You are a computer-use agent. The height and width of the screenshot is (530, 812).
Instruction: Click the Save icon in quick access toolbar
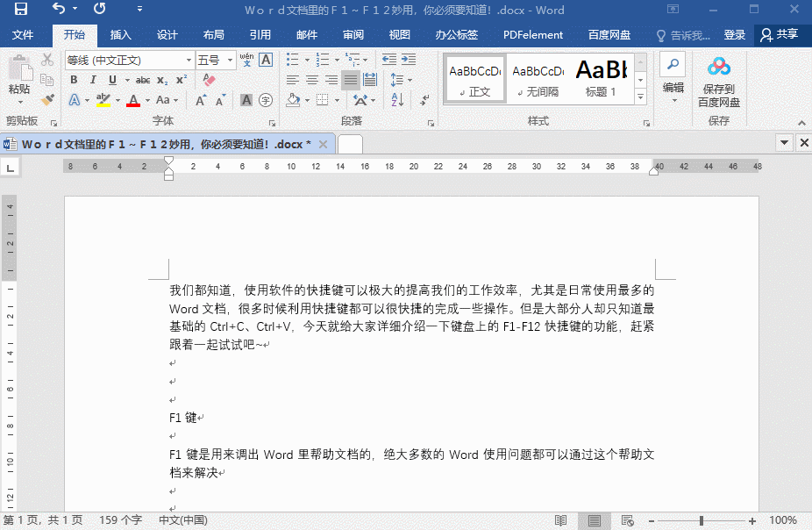pos(21,9)
